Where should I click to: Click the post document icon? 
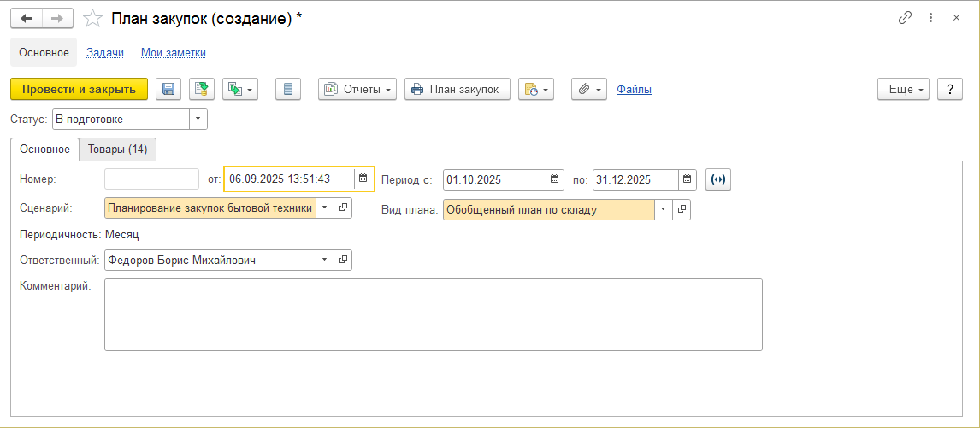pyautogui.click(x=202, y=90)
